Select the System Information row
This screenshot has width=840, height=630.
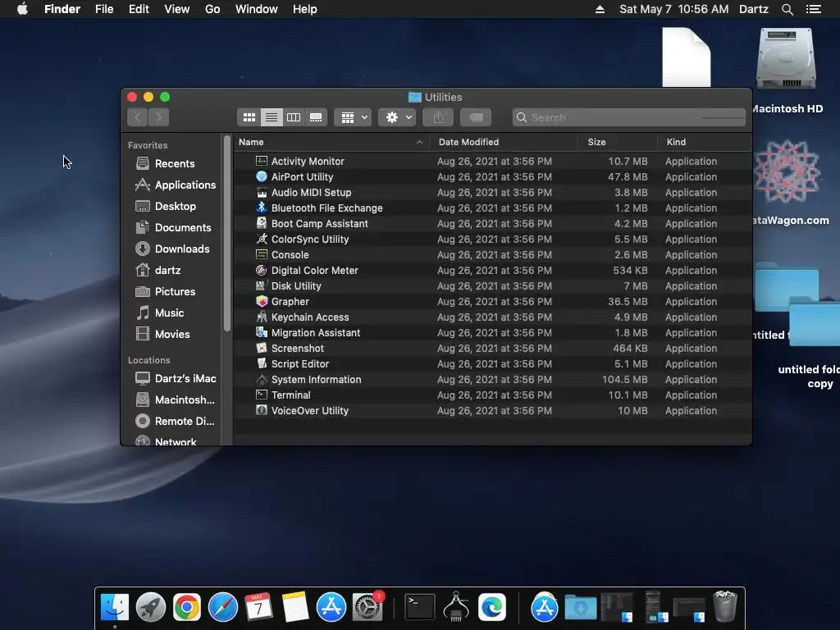492,379
